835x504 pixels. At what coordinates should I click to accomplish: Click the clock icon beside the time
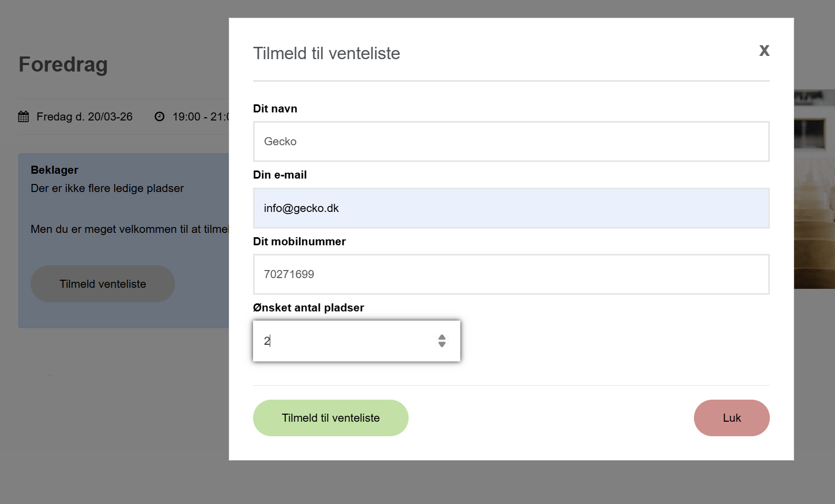[159, 116]
